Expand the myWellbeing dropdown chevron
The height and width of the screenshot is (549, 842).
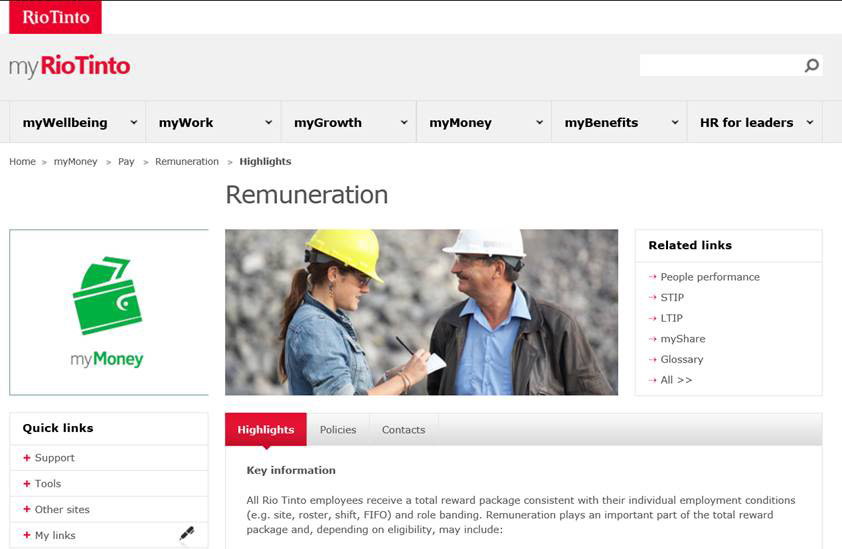click(134, 122)
